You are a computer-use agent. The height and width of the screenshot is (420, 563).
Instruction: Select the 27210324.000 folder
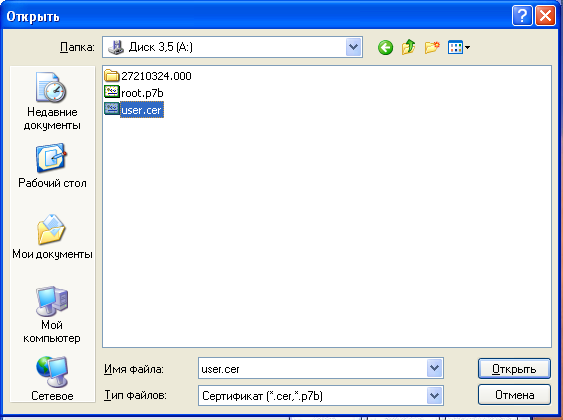click(x=148, y=76)
